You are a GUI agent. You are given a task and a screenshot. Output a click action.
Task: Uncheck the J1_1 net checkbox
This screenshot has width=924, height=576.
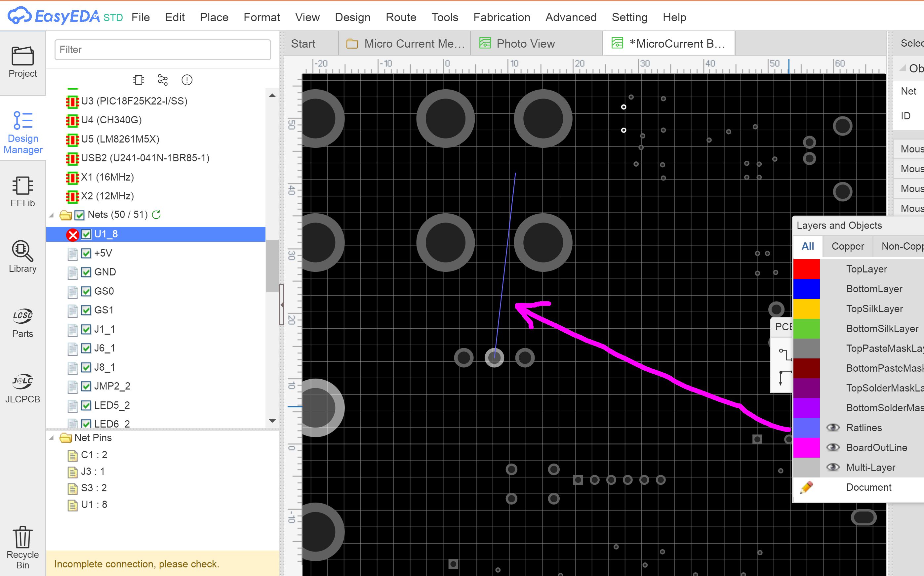[x=86, y=330]
